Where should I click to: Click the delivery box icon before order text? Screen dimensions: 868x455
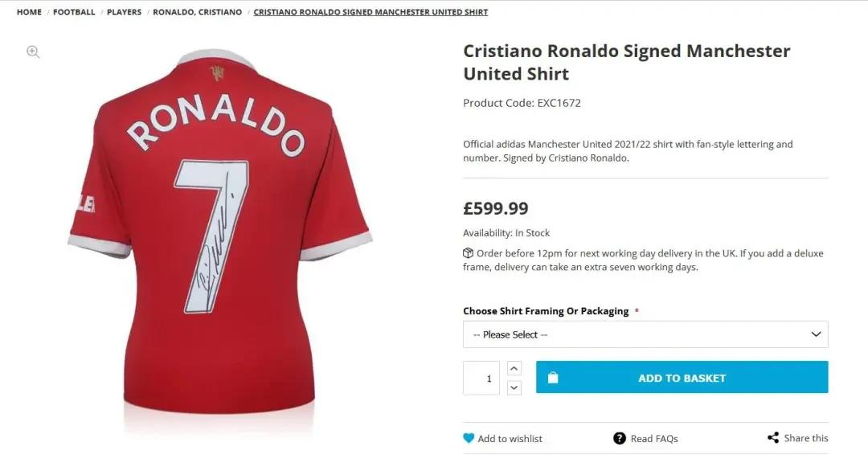[469, 253]
